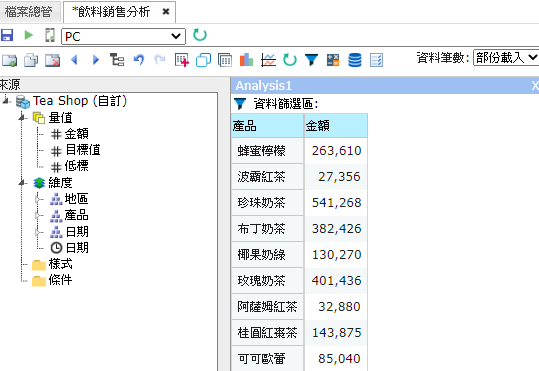Click the grid table window icon
Screen dimensions: 539x371
[x=225, y=60]
